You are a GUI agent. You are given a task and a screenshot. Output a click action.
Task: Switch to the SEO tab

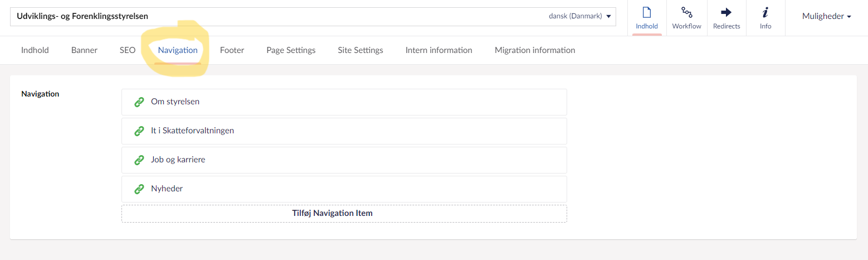pyautogui.click(x=128, y=50)
